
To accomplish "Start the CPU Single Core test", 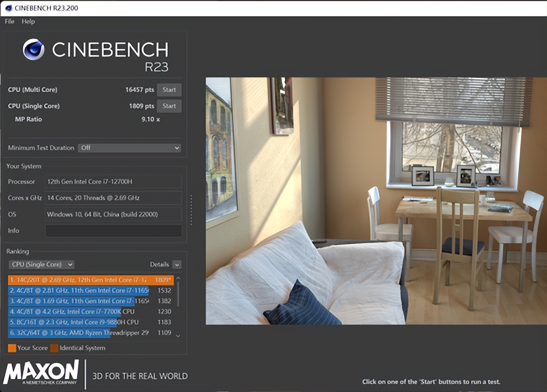I will click(x=169, y=106).
